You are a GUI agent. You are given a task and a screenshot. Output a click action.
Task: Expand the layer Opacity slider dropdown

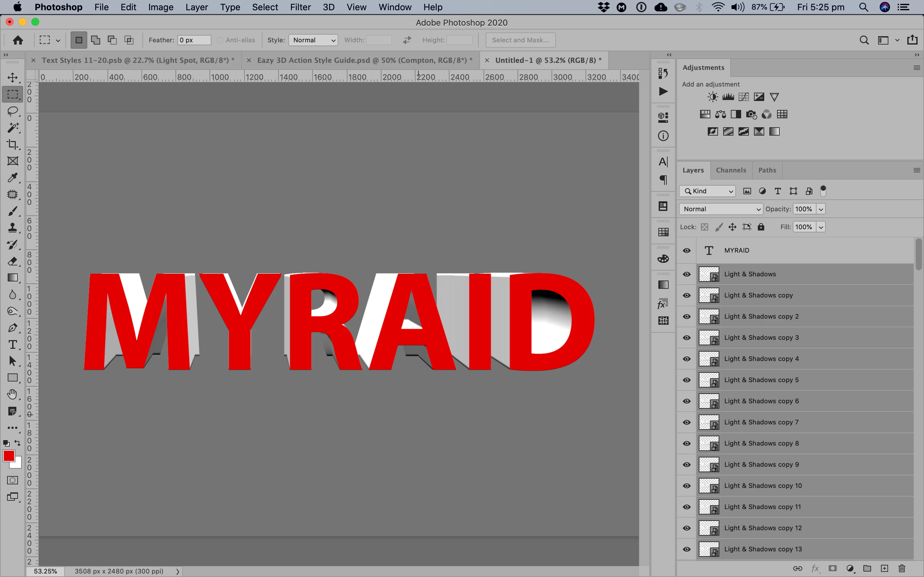pos(821,209)
